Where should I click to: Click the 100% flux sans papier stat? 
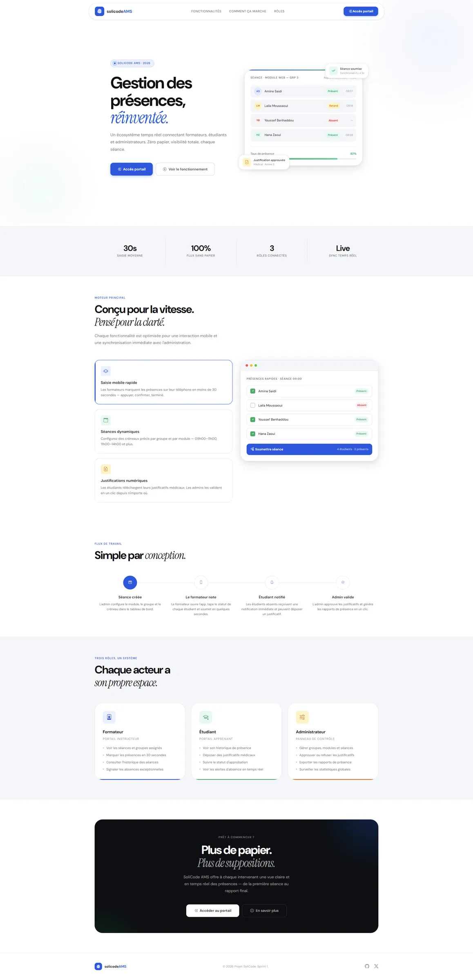(x=201, y=251)
